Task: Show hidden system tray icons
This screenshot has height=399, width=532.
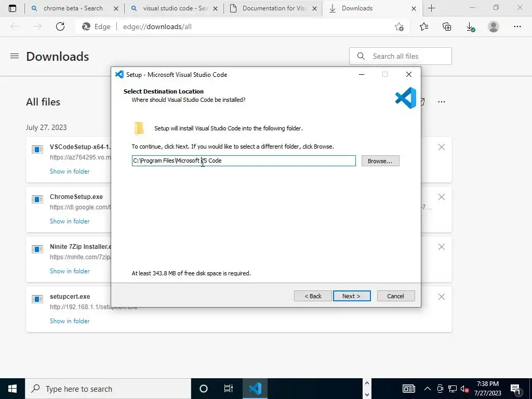Action: pos(428,389)
